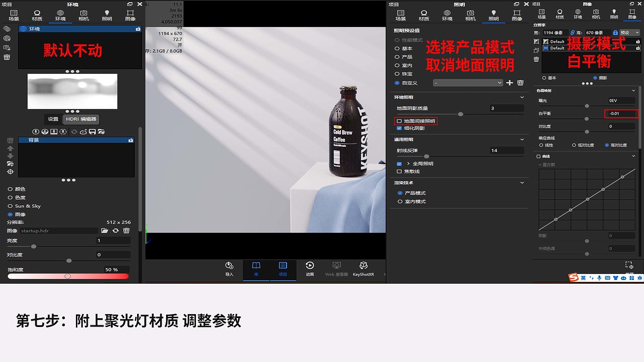Switch to 图像 tab in Lighting panel
This screenshot has height=362, width=644.
(517, 15)
